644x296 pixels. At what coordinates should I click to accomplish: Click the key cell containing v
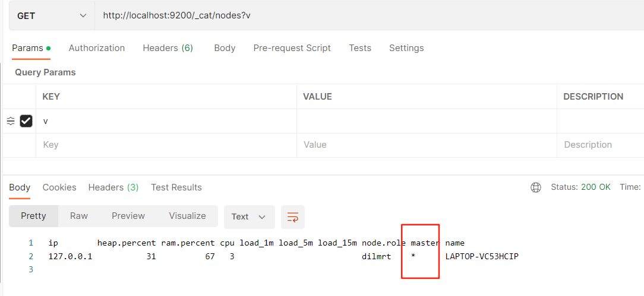coord(166,121)
